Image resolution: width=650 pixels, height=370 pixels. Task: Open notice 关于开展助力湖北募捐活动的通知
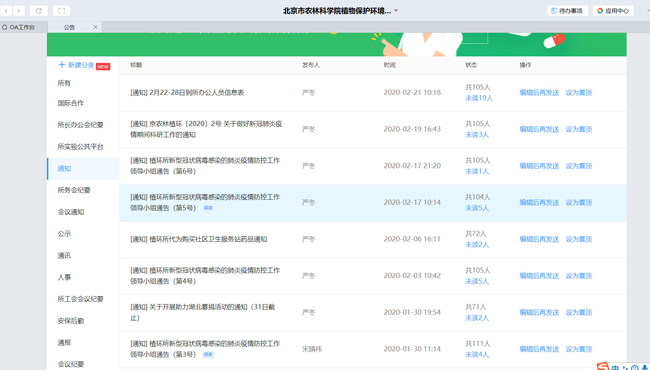pyautogui.click(x=202, y=312)
